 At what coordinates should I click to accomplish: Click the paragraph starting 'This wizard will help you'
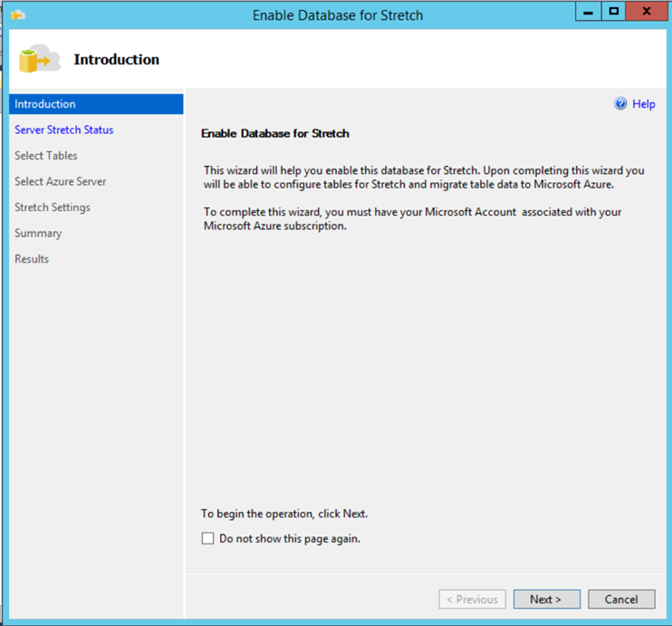tap(424, 178)
